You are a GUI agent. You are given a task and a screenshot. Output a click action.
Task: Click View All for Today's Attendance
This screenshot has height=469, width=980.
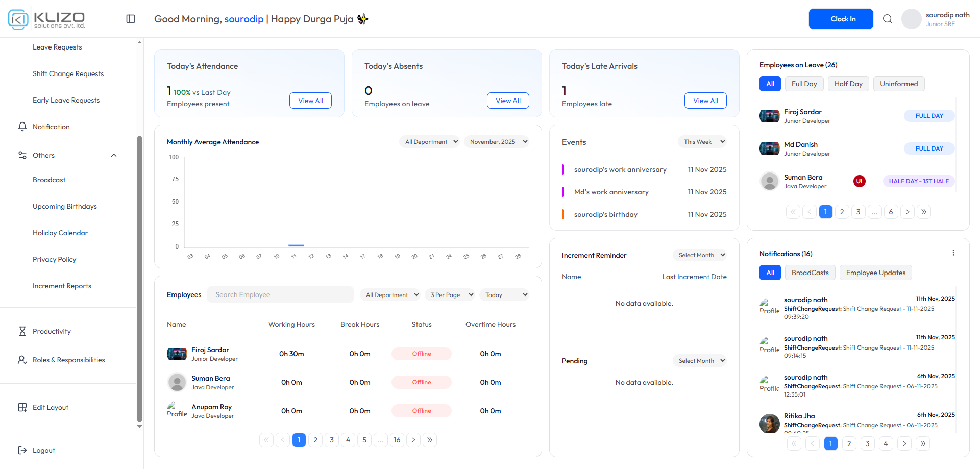pyautogui.click(x=310, y=101)
